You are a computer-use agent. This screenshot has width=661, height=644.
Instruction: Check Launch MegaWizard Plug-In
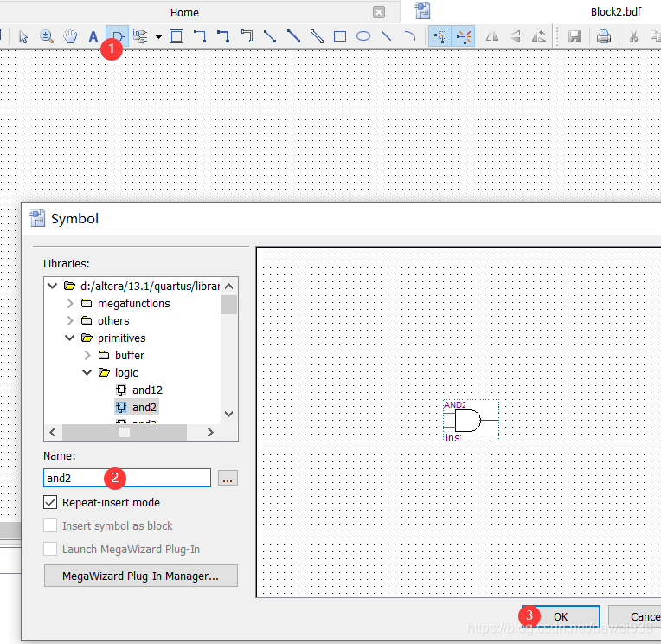(x=50, y=549)
